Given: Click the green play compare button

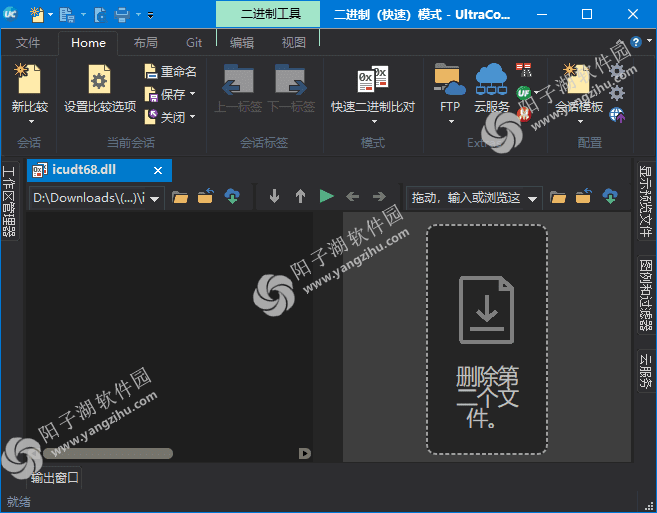Looking at the screenshot, I should tap(326, 196).
